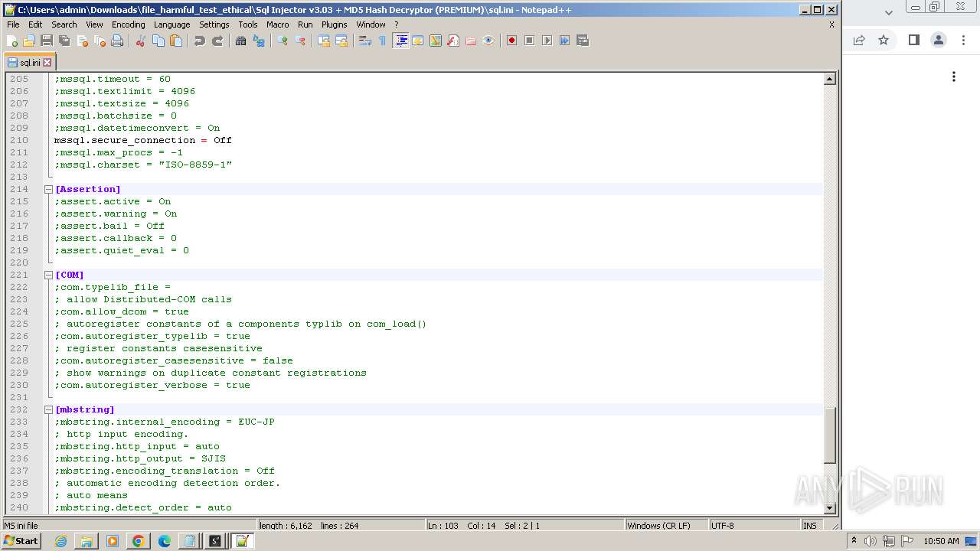Cut selection with scissors icon
The height and width of the screenshot is (551, 980).
click(141, 41)
